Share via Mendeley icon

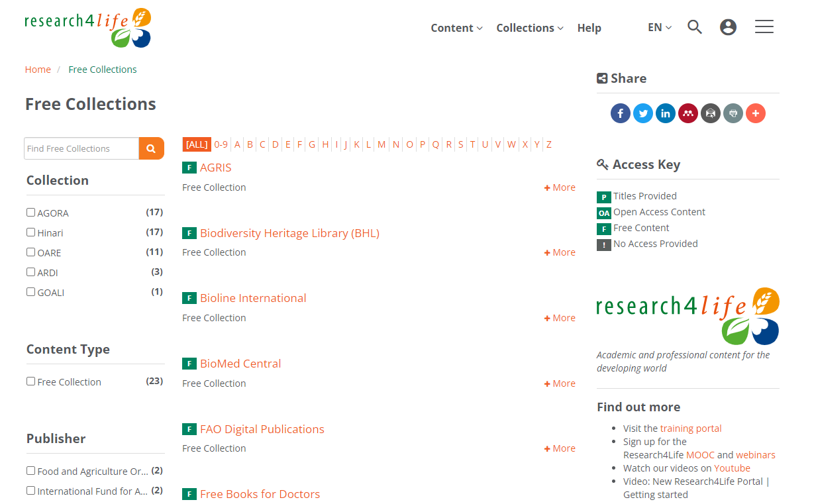pos(687,113)
